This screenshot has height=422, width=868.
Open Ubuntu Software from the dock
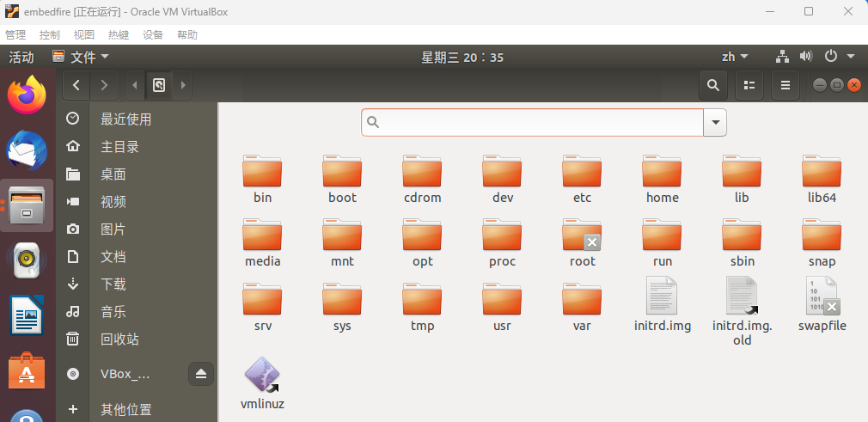coord(28,371)
